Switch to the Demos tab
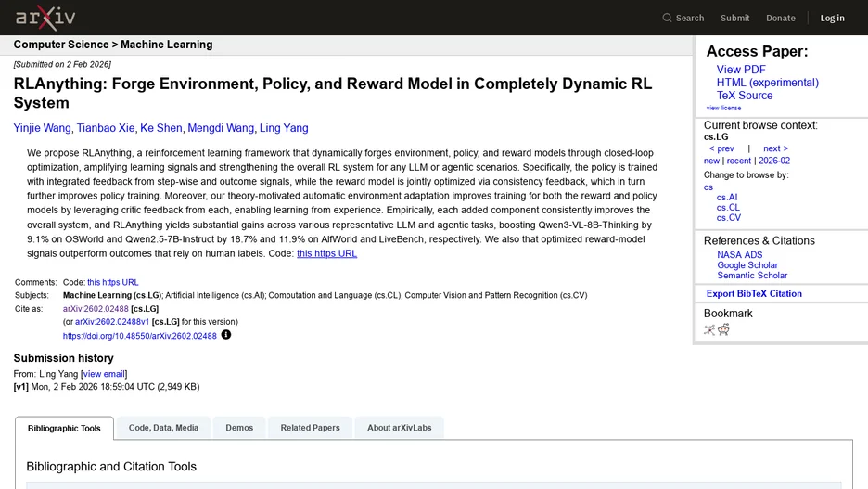The width and height of the screenshot is (868, 489). pos(239,428)
